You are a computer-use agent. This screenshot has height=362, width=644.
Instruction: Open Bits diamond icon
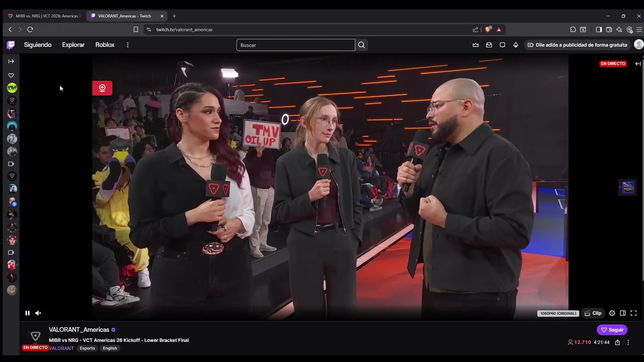[x=516, y=45]
